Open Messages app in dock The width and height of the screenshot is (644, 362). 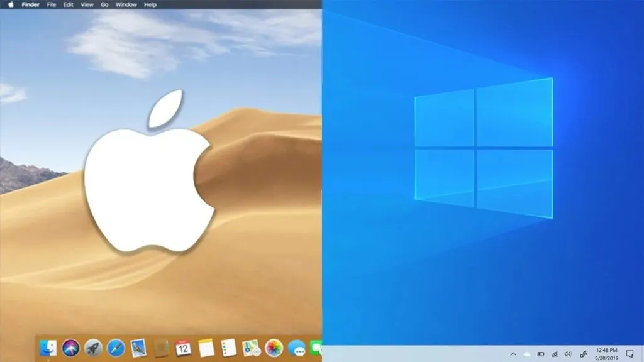(296, 348)
